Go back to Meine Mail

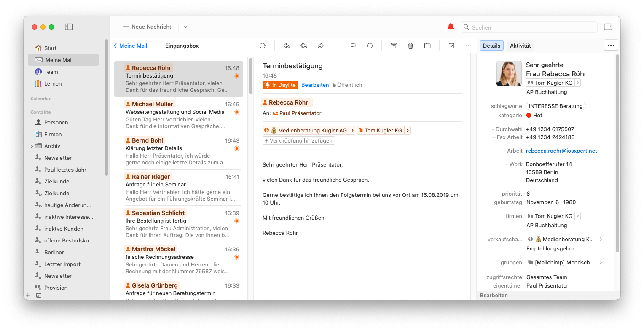tap(131, 46)
